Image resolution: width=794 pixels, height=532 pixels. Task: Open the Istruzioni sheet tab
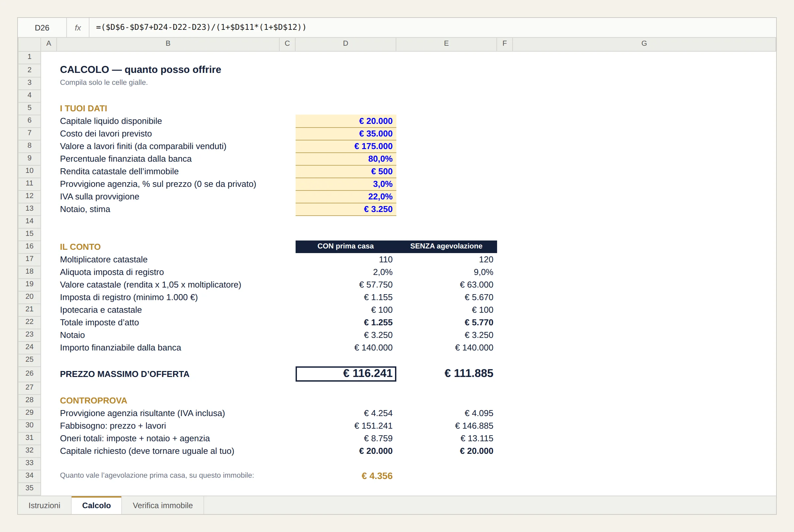pos(44,505)
